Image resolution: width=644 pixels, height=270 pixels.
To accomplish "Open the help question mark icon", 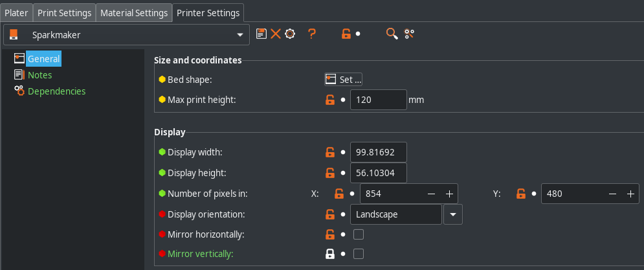I will [x=312, y=34].
